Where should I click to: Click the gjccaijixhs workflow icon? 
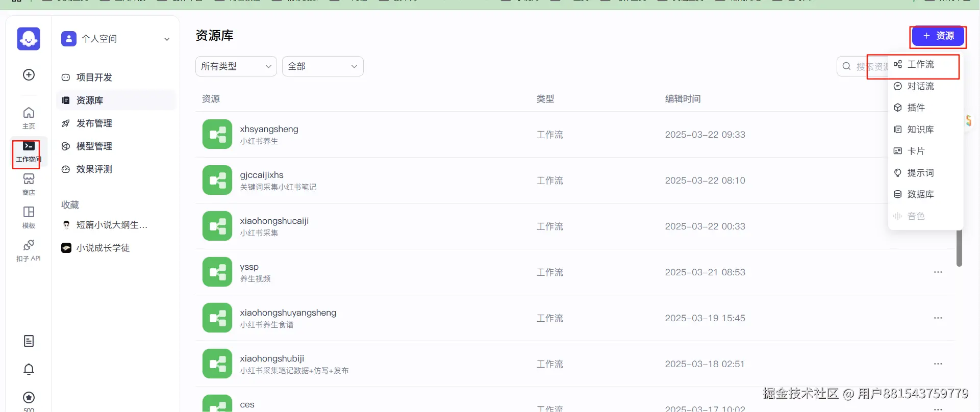[217, 181]
